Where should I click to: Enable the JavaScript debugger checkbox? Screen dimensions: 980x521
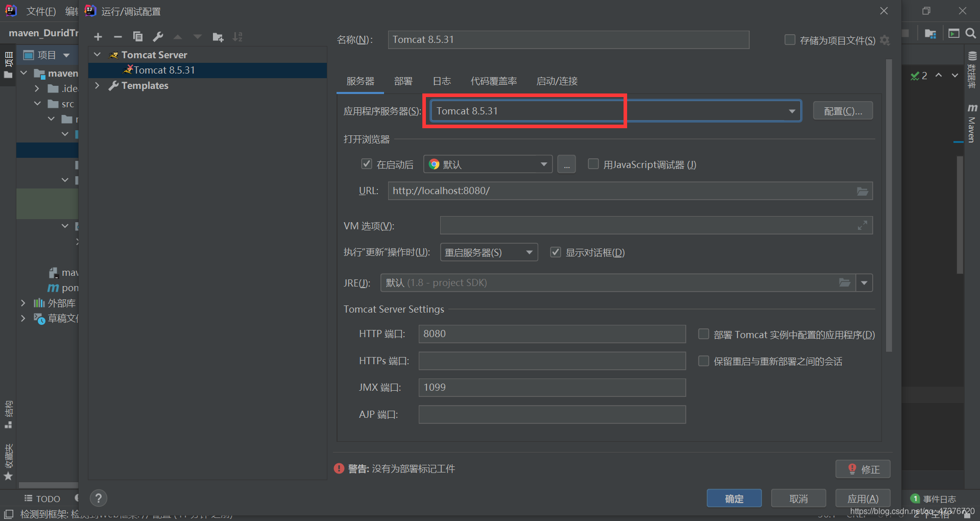pyautogui.click(x=593, y=164)
